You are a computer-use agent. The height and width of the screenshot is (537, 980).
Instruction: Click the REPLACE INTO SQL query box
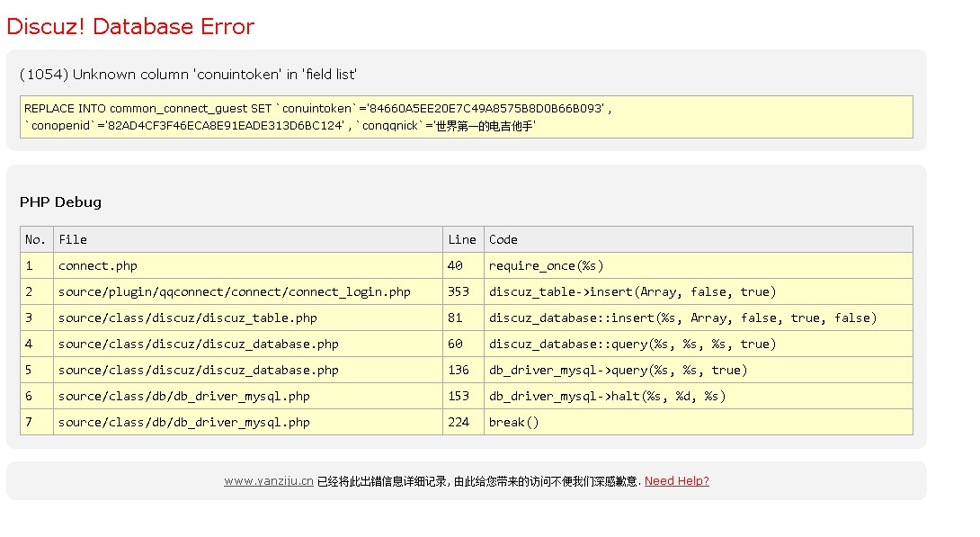tap(466, 117)
